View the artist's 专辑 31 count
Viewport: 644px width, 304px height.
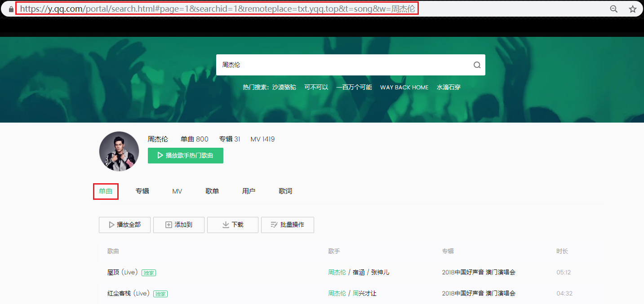[230, 139]
